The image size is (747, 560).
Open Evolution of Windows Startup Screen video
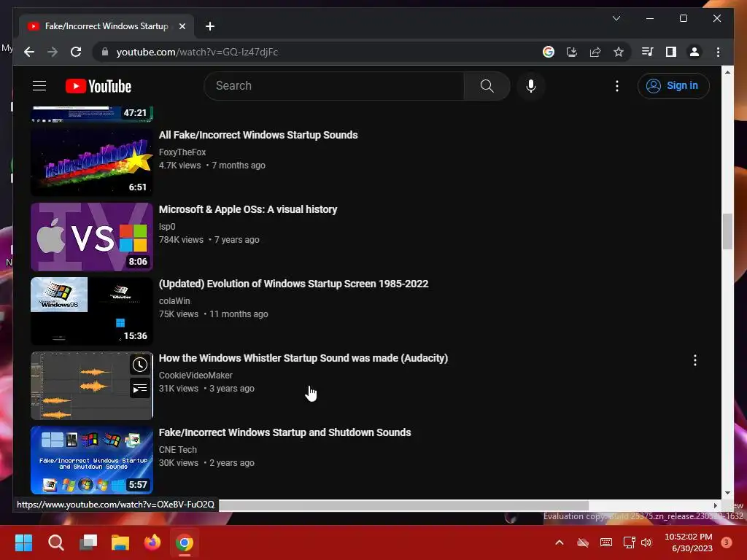click(x=293, y=284)
